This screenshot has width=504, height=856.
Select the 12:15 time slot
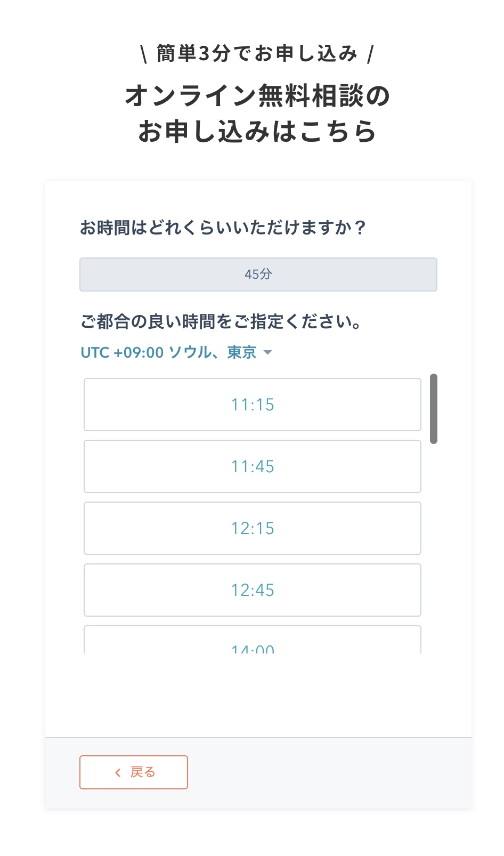[252, 528]
